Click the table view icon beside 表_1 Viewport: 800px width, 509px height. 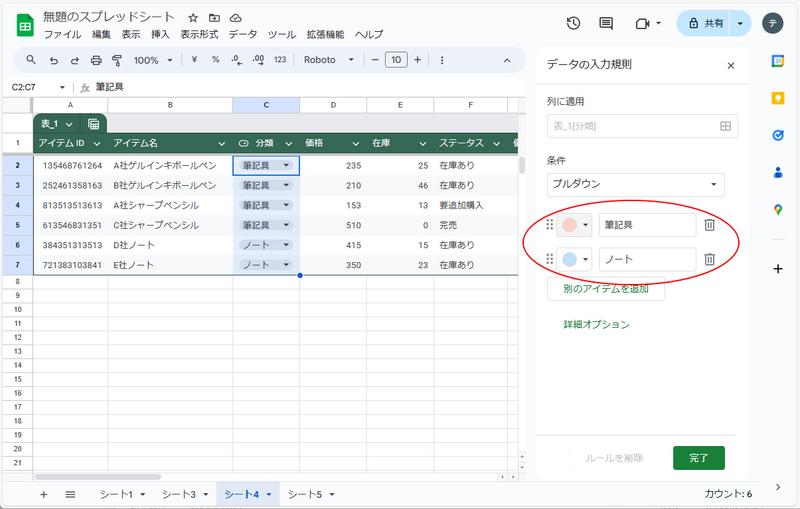pos(93,124)
